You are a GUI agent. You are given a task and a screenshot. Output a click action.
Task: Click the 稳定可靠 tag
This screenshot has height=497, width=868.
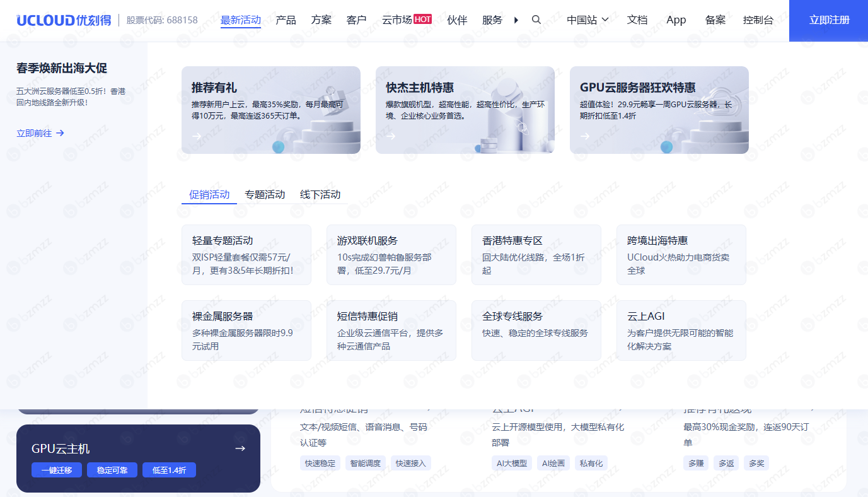click(112, 470)
